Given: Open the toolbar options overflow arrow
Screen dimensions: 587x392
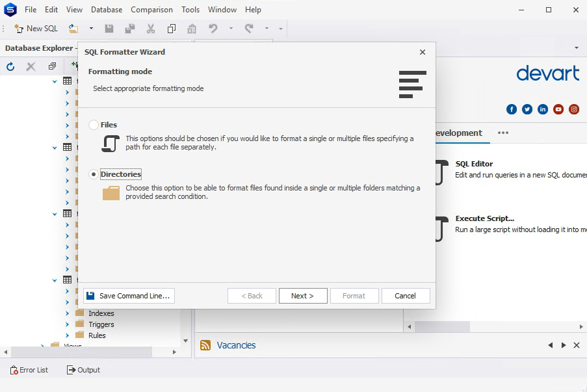Looking at the screenshot, I should [281, 29].
